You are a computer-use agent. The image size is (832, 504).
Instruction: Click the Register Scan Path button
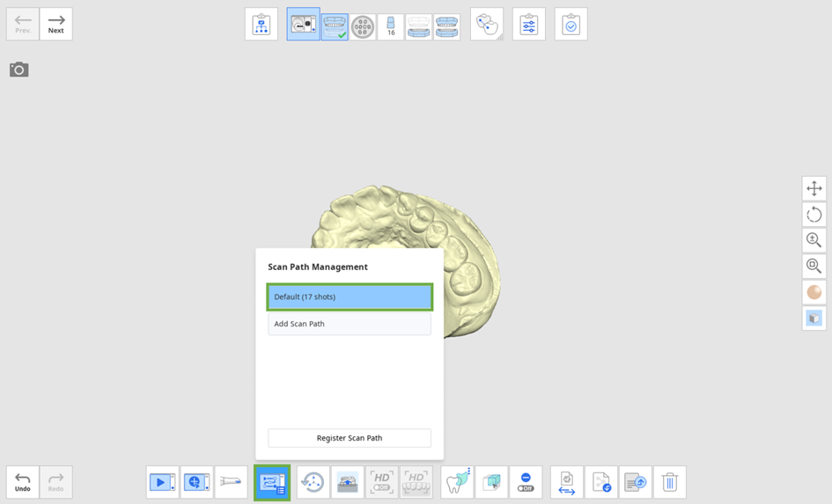[x=350, y=438]
